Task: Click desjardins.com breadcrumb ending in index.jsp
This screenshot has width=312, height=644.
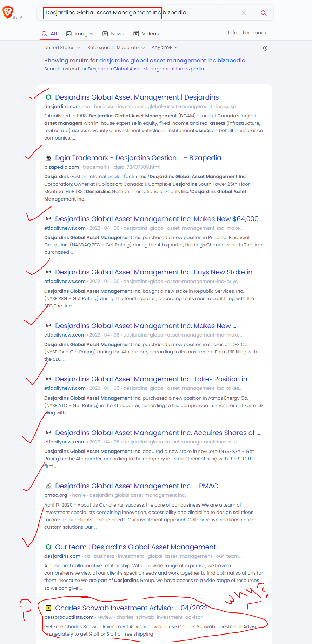Action: (x=140, y=107)
